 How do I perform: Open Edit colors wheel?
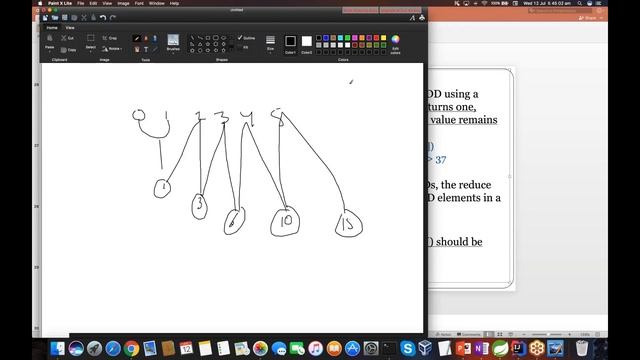[x=395, y=43]
